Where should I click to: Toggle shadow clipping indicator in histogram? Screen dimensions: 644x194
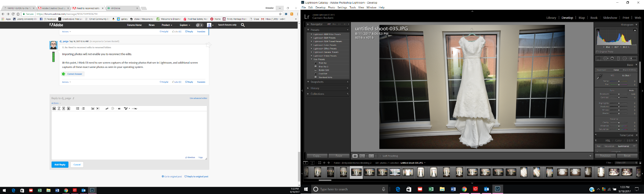coord(597,30)
